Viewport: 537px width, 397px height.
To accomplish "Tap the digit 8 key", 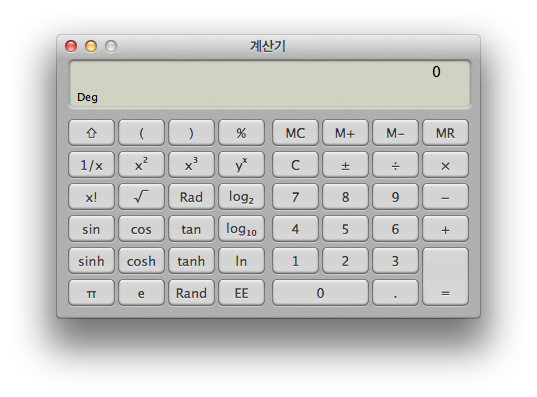I will 345,197.
